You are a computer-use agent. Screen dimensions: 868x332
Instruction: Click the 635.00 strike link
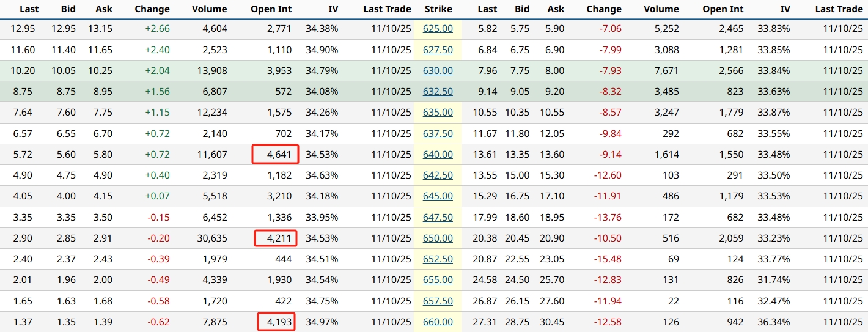438,112
